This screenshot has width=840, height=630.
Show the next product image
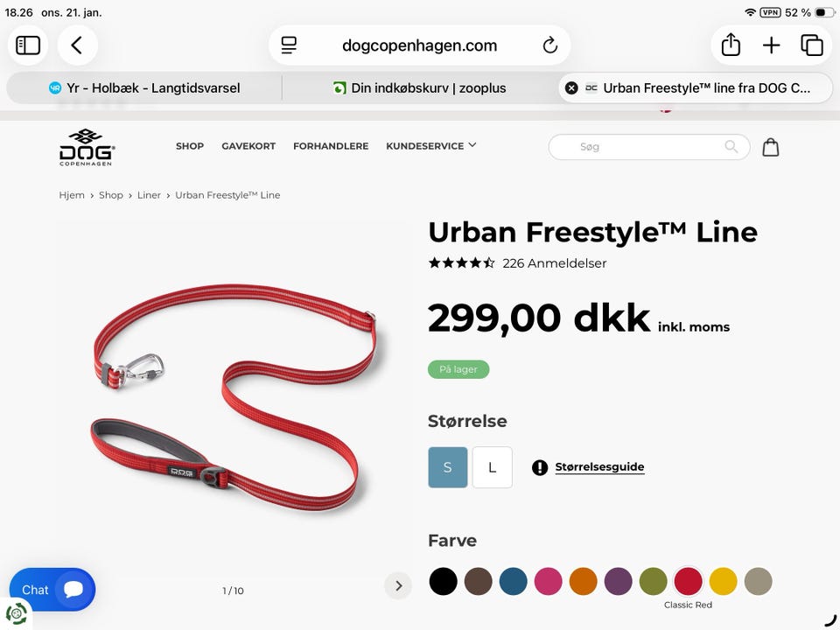pos(398,585)
